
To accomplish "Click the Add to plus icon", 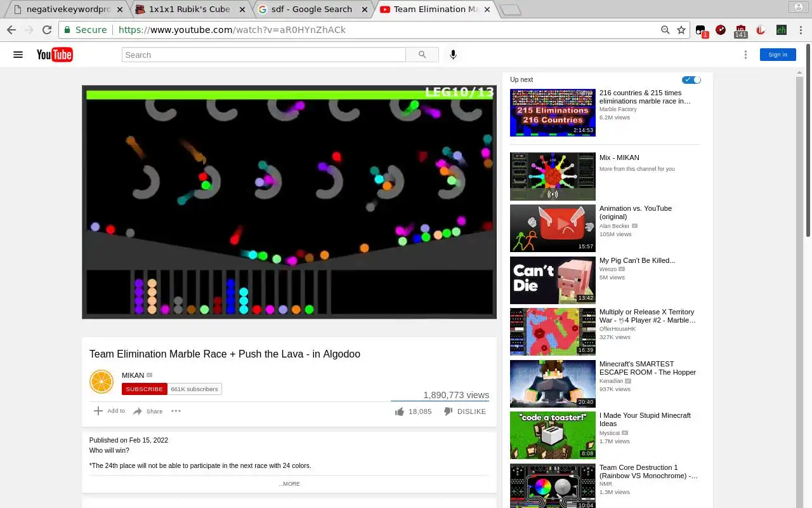I will 98,411.
